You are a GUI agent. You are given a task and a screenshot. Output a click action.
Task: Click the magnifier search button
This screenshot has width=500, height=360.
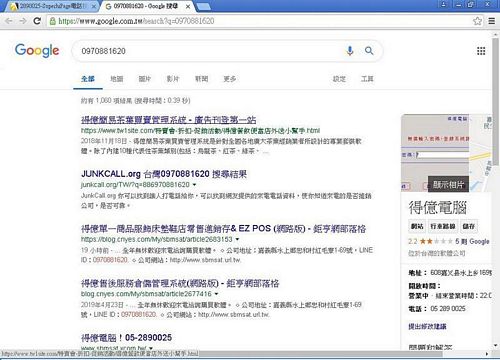point(369,51)
